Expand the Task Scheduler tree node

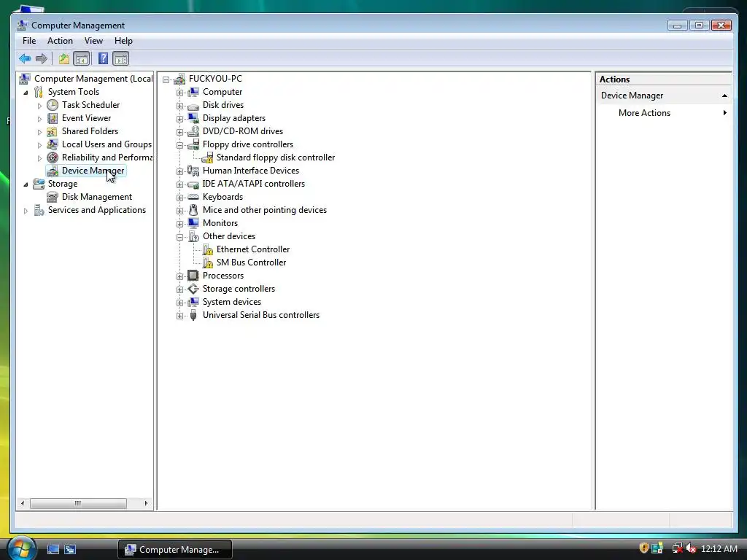pyautogui.click(x=39, y=106)
